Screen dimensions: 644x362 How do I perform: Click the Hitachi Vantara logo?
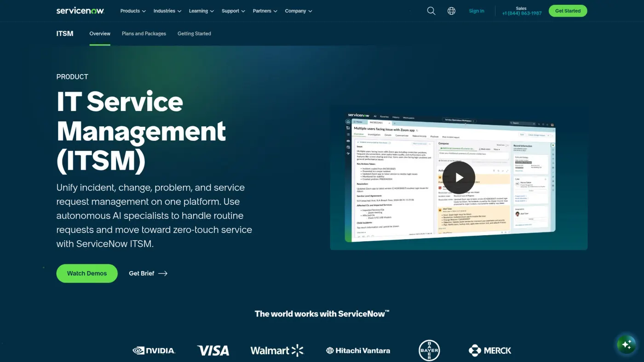(x=358, y=351)
